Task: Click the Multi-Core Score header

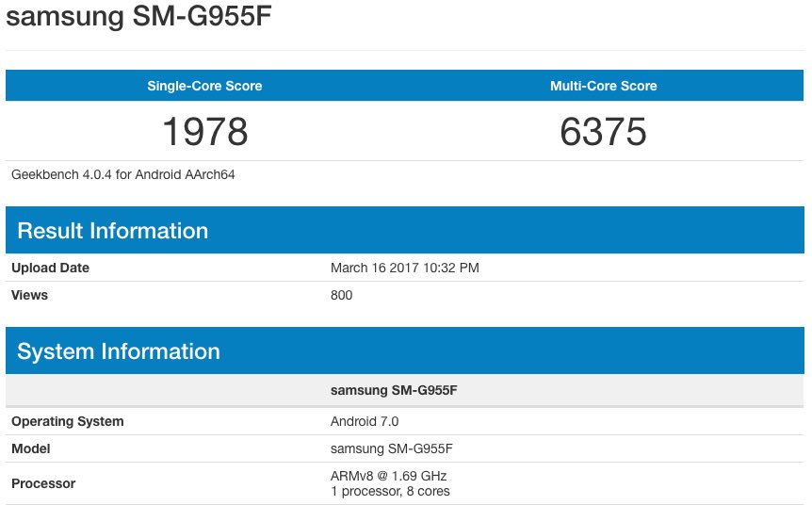Action: click(x=603, y=86)
